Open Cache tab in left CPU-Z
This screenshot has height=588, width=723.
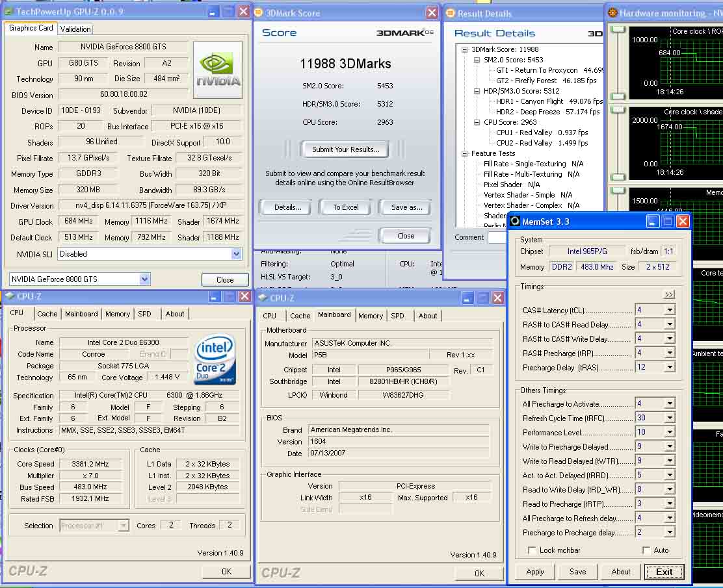click(47, 314)
